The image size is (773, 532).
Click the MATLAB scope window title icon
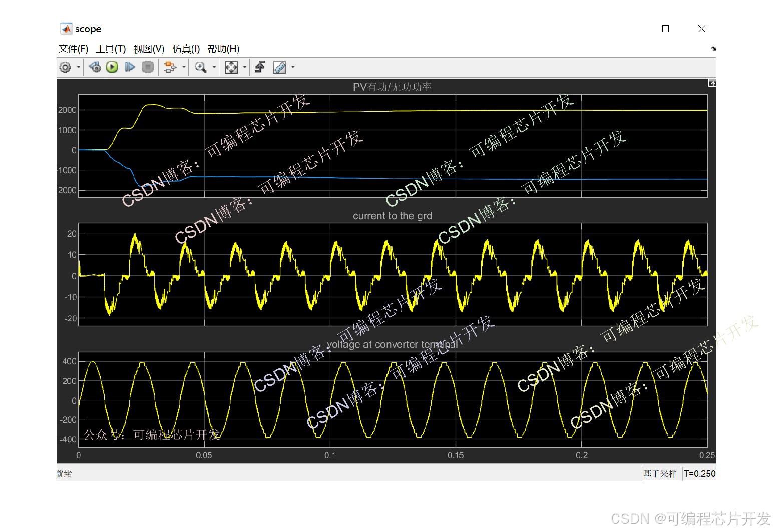66,29
